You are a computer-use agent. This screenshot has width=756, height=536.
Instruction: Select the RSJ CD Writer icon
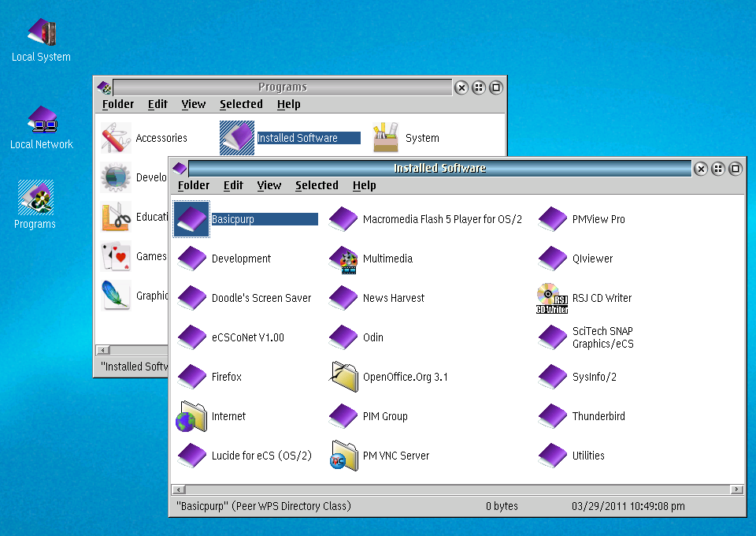[552, 299]
